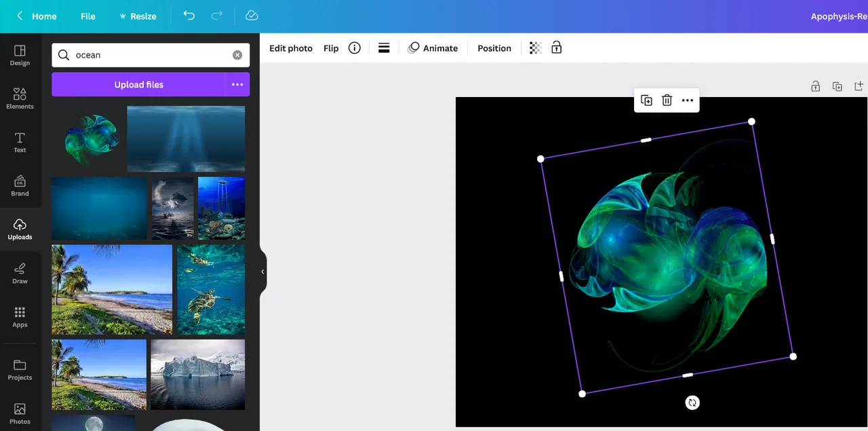Open the image info icon
Screen dimensions: 868x431
pyautogui.click(x=354, y=48)
